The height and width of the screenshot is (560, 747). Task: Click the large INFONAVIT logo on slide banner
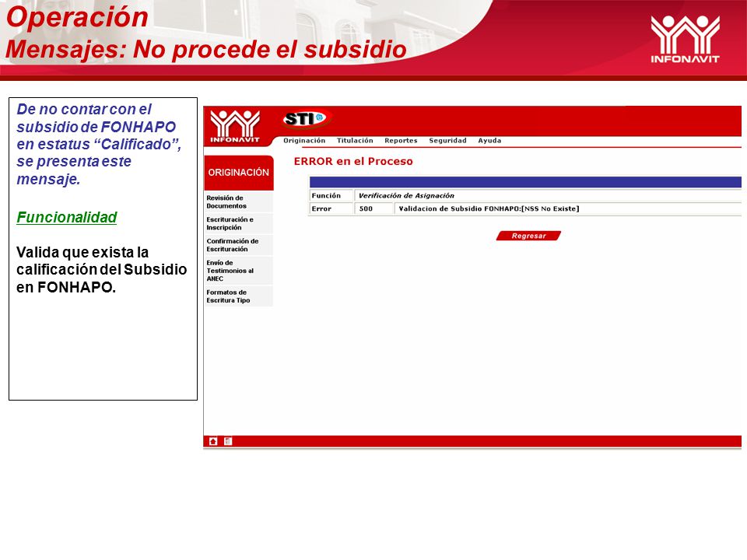pos(685,39)
